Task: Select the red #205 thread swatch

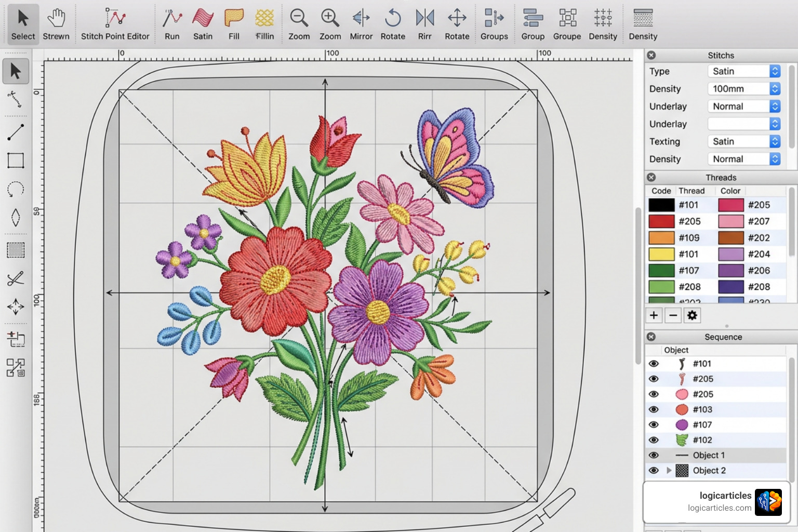Action: 661,221
